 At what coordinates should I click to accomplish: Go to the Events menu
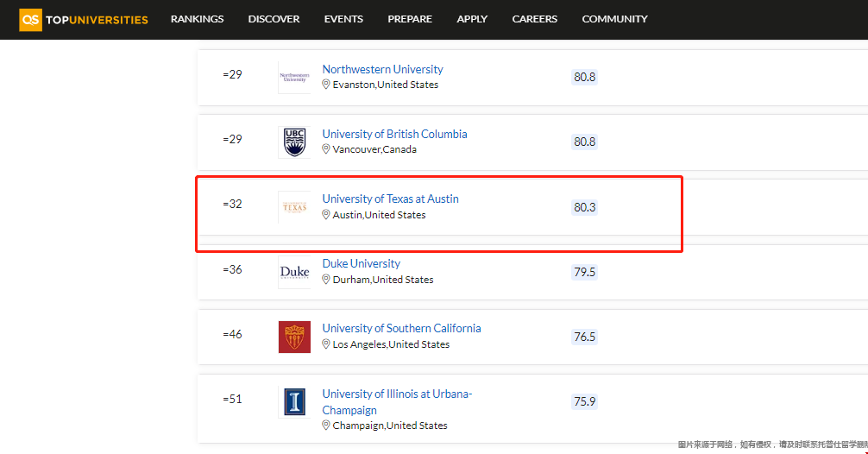click(x=343, y=19)
